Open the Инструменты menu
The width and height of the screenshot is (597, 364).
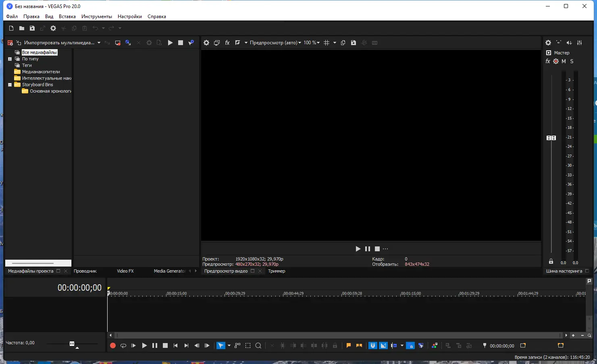[97, 17]
